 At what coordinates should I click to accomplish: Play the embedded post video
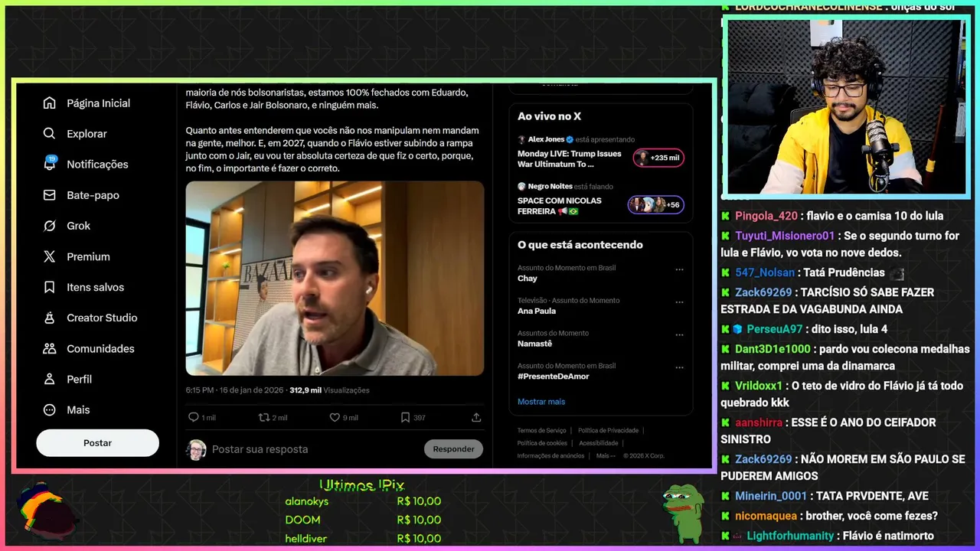coord(335,278)
